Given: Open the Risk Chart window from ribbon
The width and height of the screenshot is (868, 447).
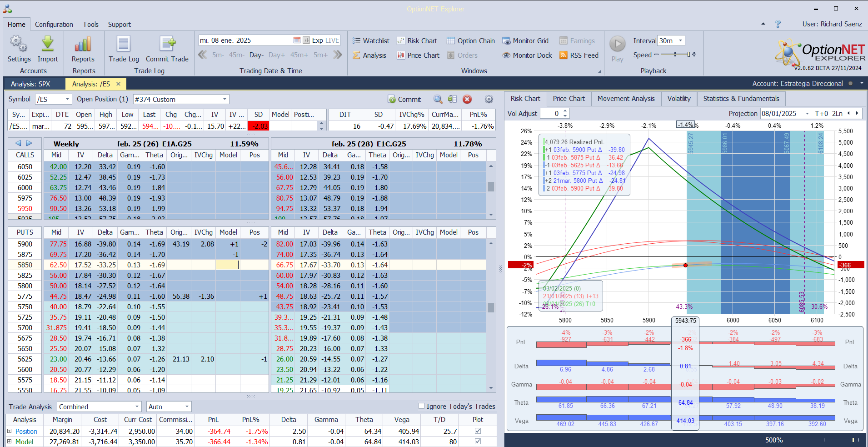Looking at the screenshot, I should 417,41.
